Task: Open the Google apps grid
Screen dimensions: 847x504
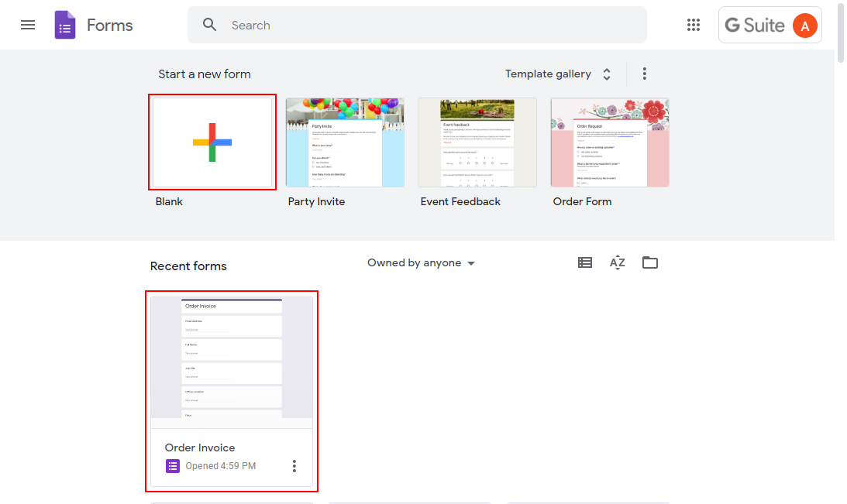Action: click(694, 25)
